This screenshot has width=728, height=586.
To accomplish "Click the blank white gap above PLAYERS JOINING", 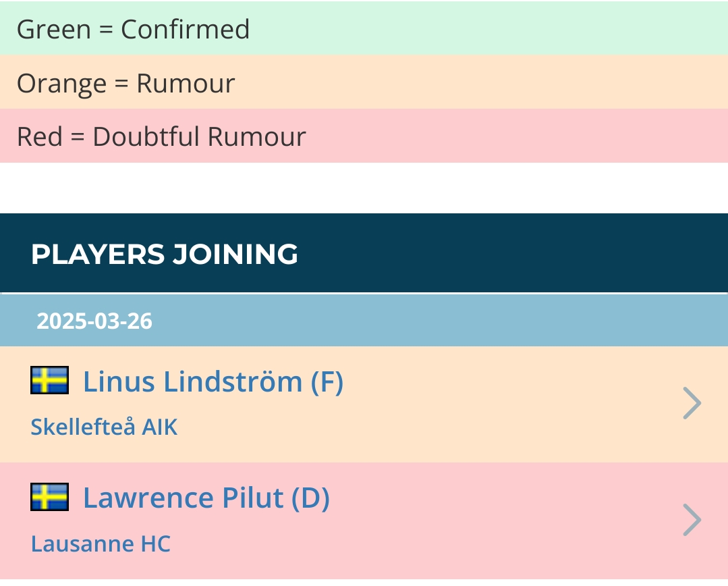I will pyautogui.click(x=364, y=188).
